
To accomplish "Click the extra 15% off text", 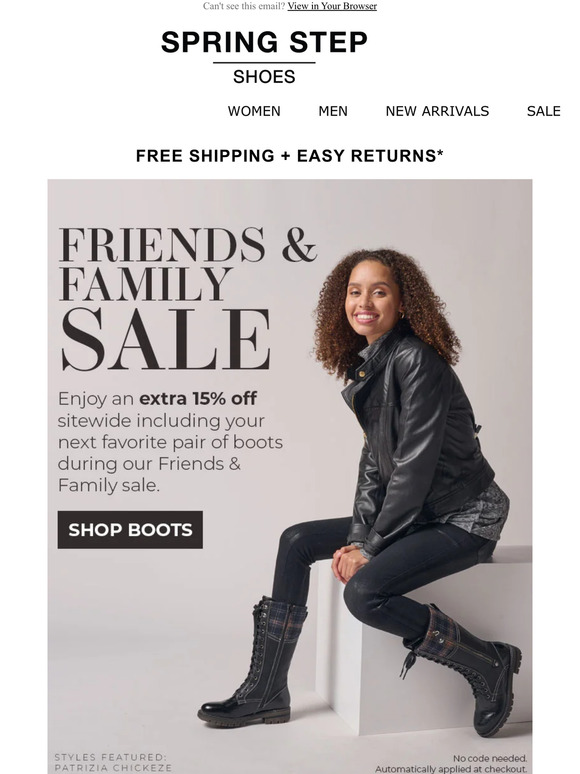I will pos(198,398).
